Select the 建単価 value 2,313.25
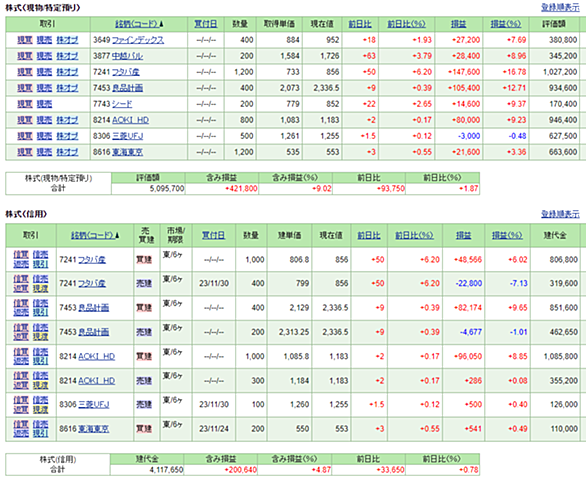 [294, 332]
